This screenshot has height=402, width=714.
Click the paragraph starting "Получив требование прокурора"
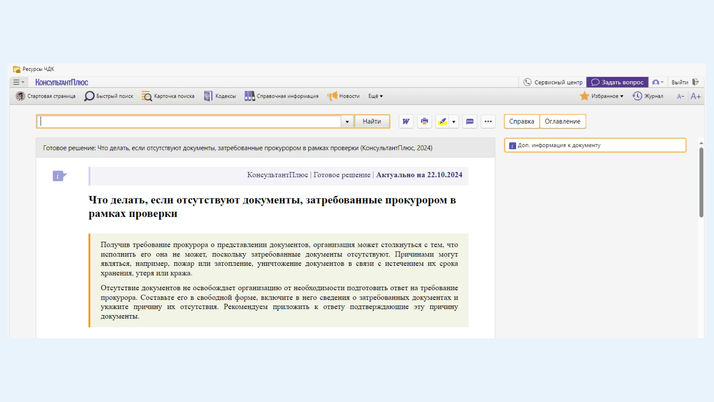pos(279,259)
